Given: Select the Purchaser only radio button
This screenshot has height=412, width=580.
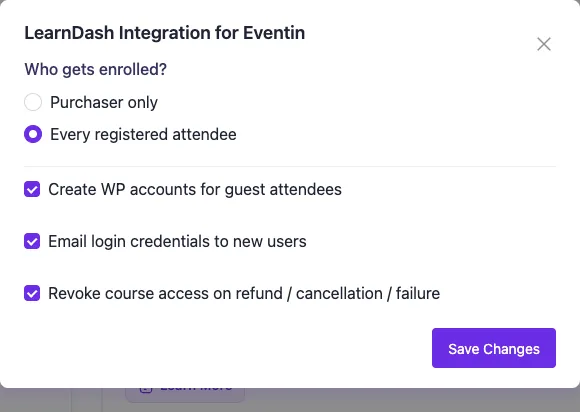Looking at the screenshot, I should pyautogui.click(x=33, y=102).
